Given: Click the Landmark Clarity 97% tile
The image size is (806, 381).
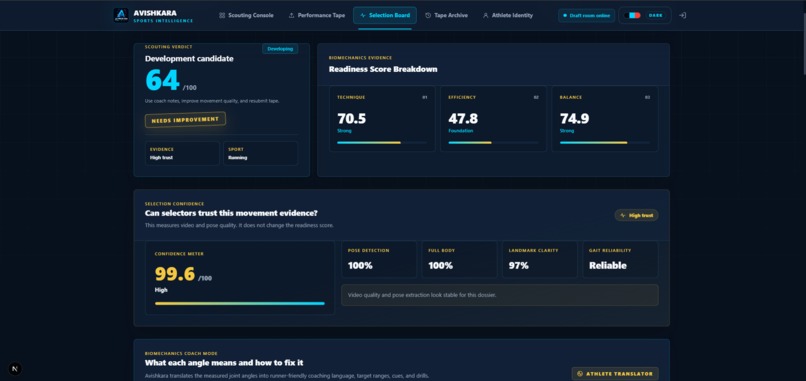Looking at the screenshot, I should tap(540, 260).
